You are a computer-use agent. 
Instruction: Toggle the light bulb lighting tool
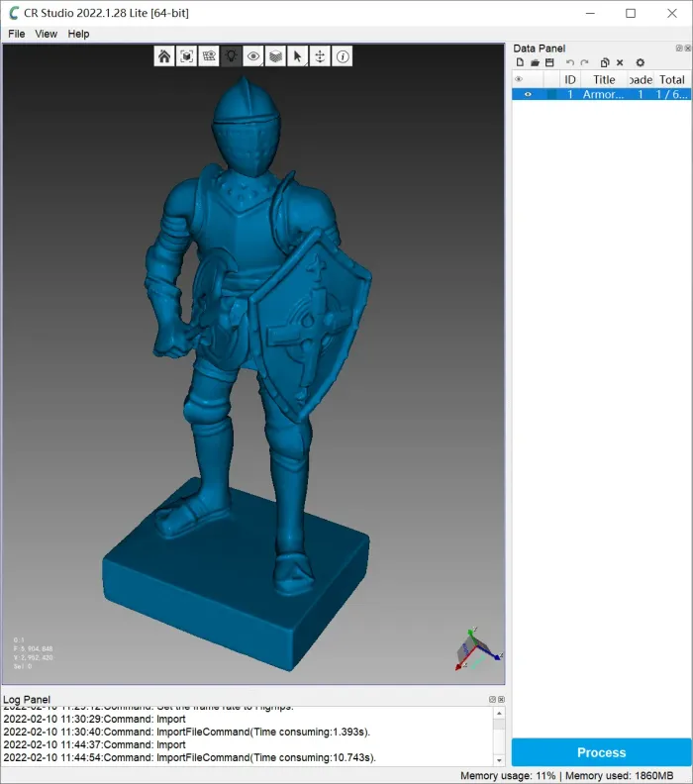coord(231,56)
